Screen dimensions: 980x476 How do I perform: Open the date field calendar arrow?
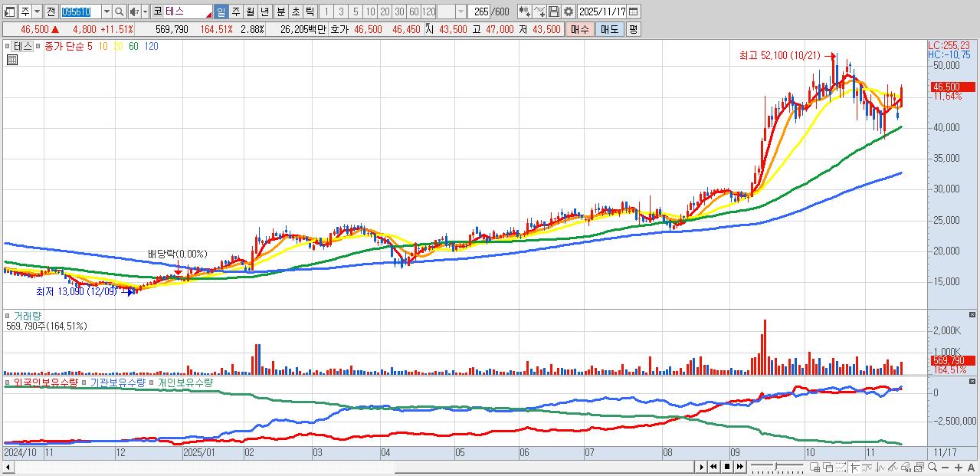(634, 11)
